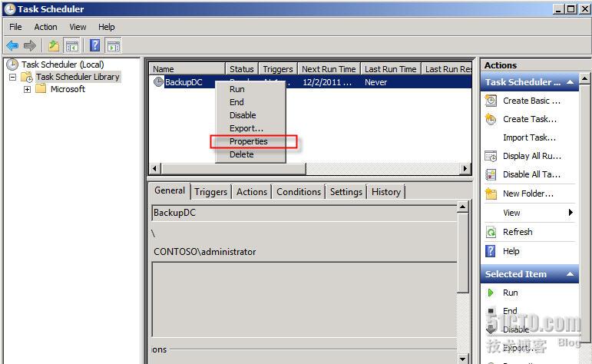Open the View submenu arrow in Actions
Viewport: 592px width, 364px height.
tap(571, 212)
